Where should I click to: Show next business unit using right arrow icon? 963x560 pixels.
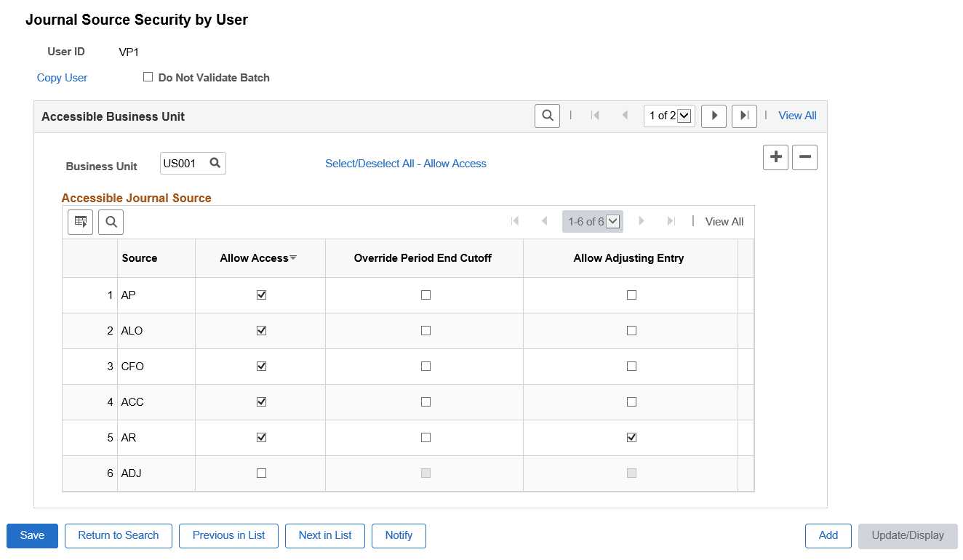tap(714, 116)
